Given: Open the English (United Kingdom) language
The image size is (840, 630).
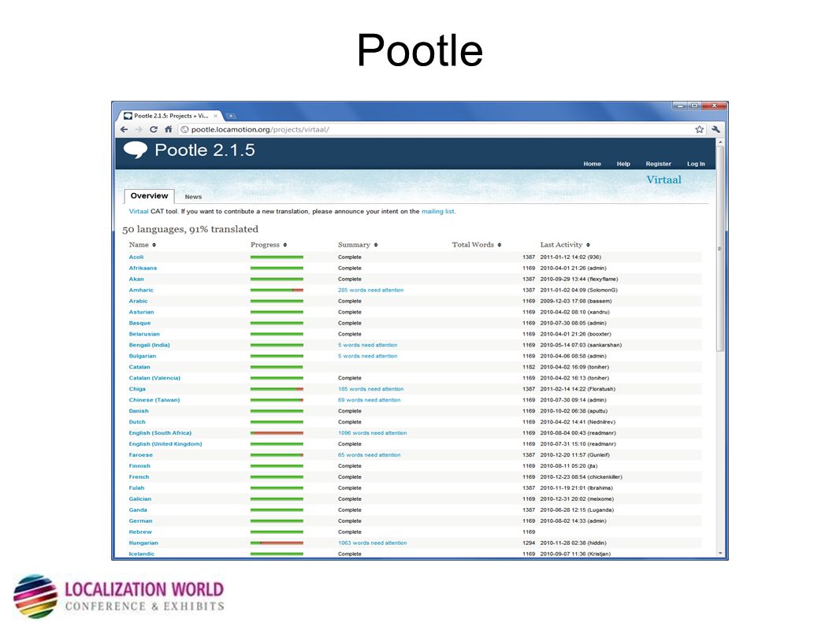Looking at the screenshot, I should (x=165, y=443).
